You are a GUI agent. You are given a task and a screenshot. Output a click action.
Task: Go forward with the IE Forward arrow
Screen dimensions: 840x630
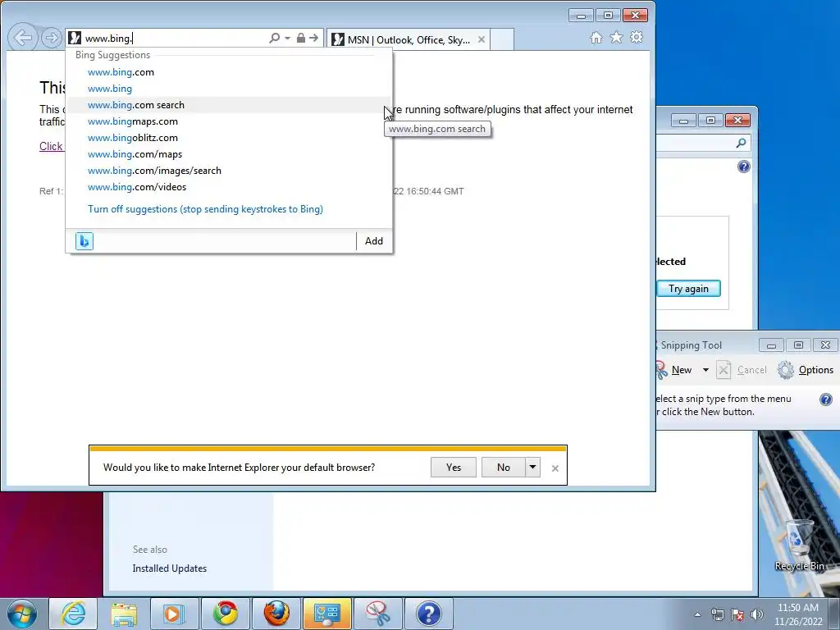click(52, 38)
